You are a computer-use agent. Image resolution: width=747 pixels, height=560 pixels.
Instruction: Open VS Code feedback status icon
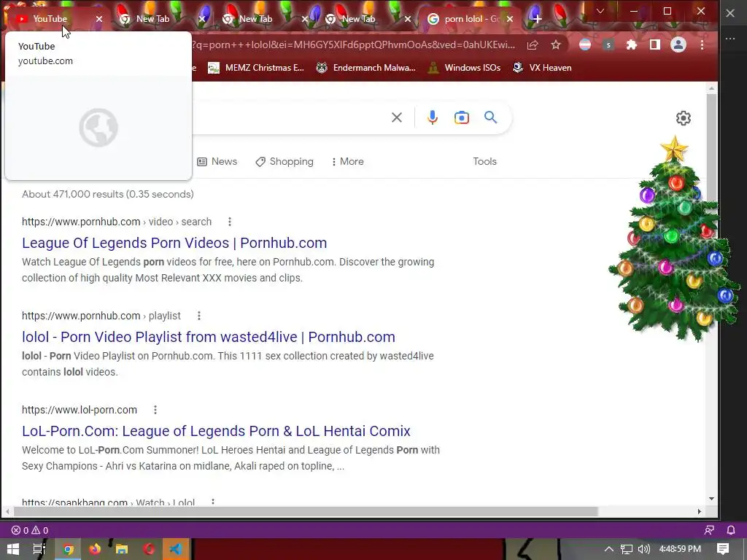click(709, 530)
